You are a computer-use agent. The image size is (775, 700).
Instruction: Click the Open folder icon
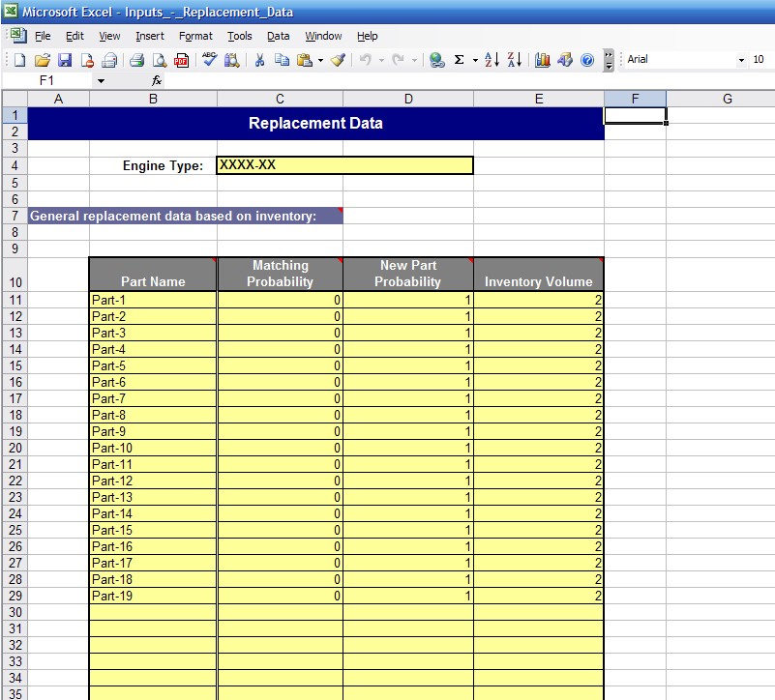pos(42,60)
